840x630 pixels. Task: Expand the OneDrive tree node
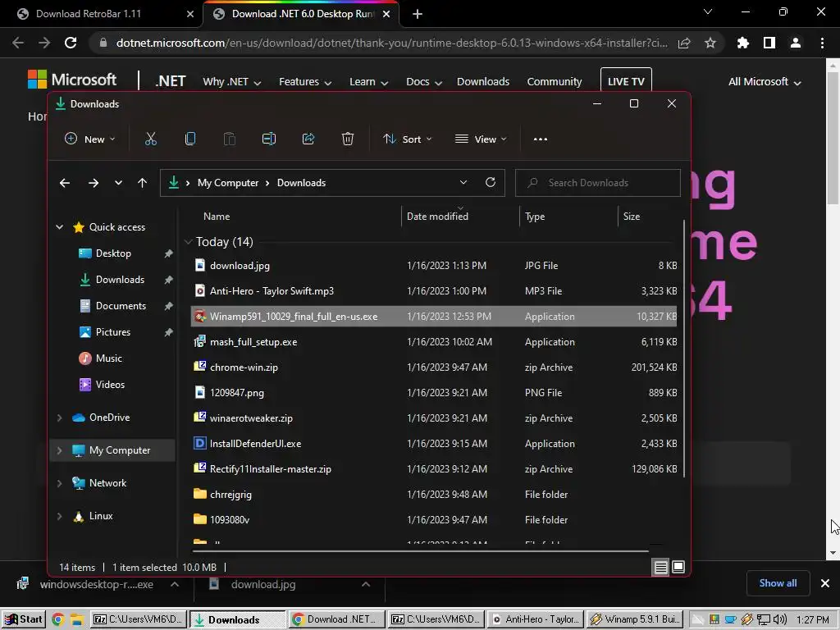pyautogui.click(x=59, y=418)
